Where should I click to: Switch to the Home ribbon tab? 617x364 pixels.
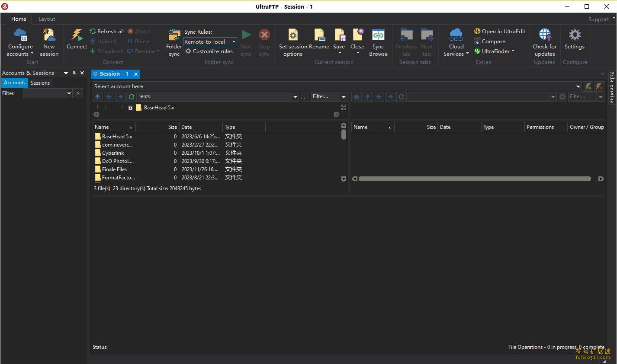tap(19, 19)
